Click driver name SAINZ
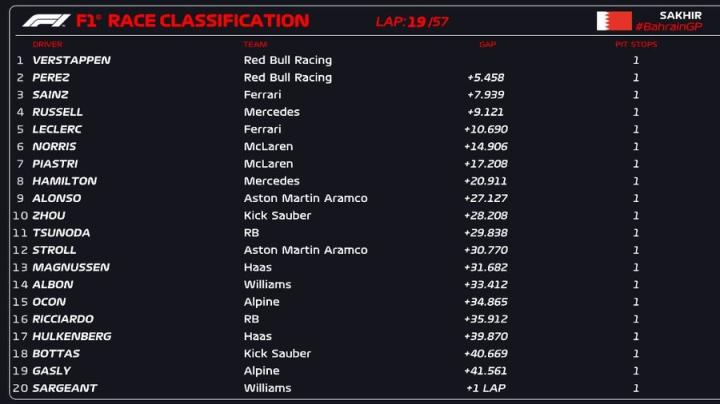The width and height of the screenshot is (720, 404). [50, 95]
